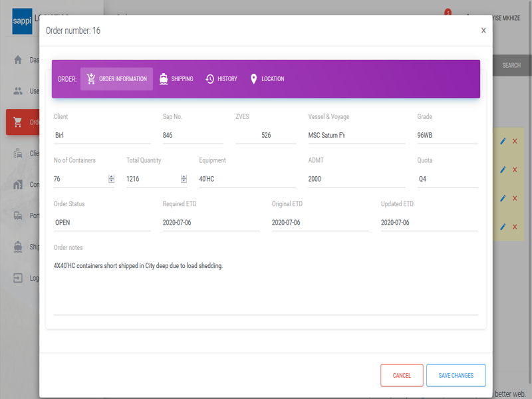This screenshot has height=399, width=532.
Task: Go to the Location tab
Action: pos(267,79)
